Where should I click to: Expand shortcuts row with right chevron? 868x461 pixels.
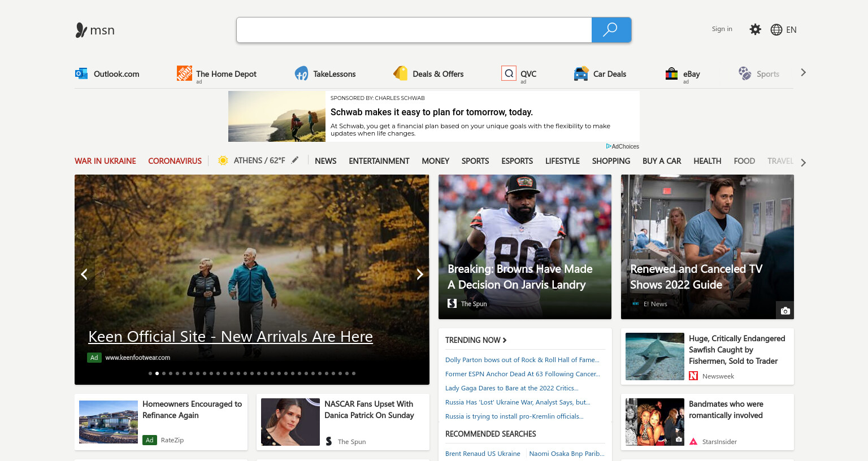(803, 72)
